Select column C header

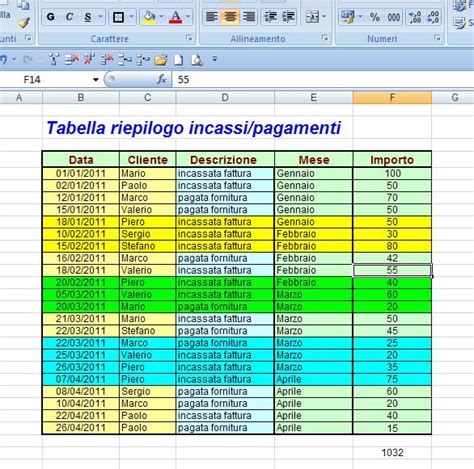click(148, 97)
